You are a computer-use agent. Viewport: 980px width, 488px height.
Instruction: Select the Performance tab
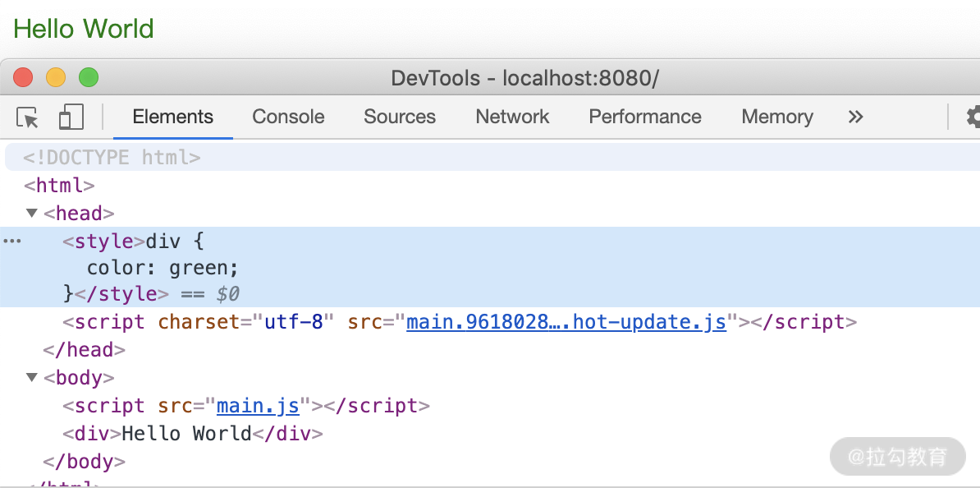pyautogui.click(x=645, y=117)
